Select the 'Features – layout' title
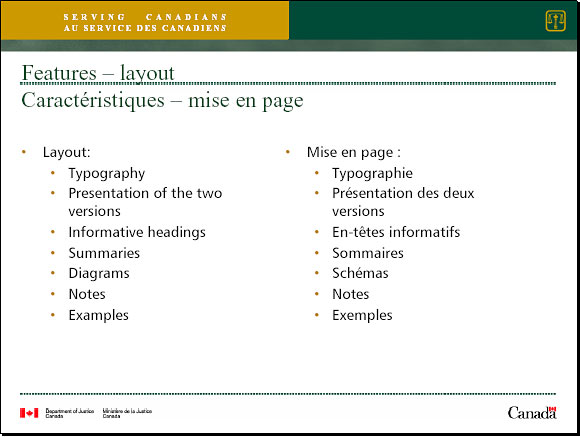 click(98, 73)
